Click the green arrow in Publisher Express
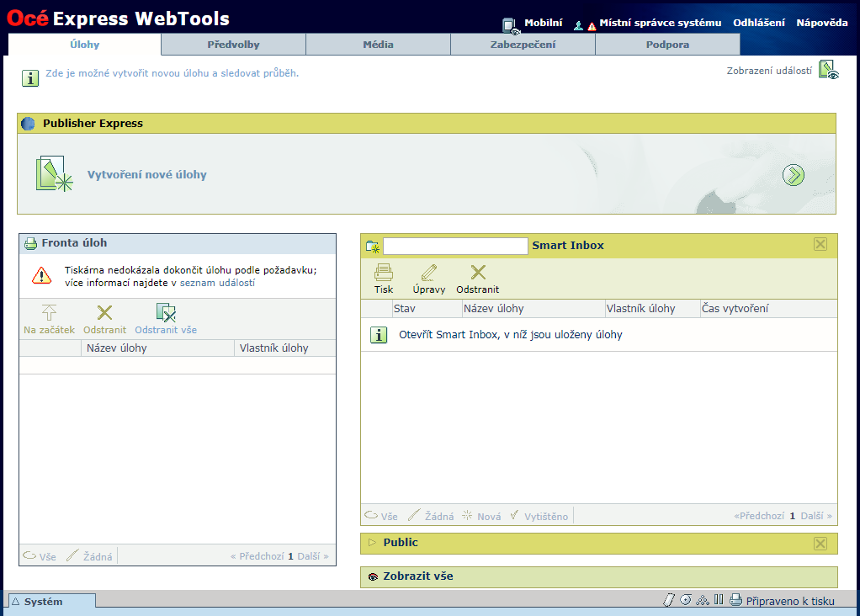 pos(793,175)
